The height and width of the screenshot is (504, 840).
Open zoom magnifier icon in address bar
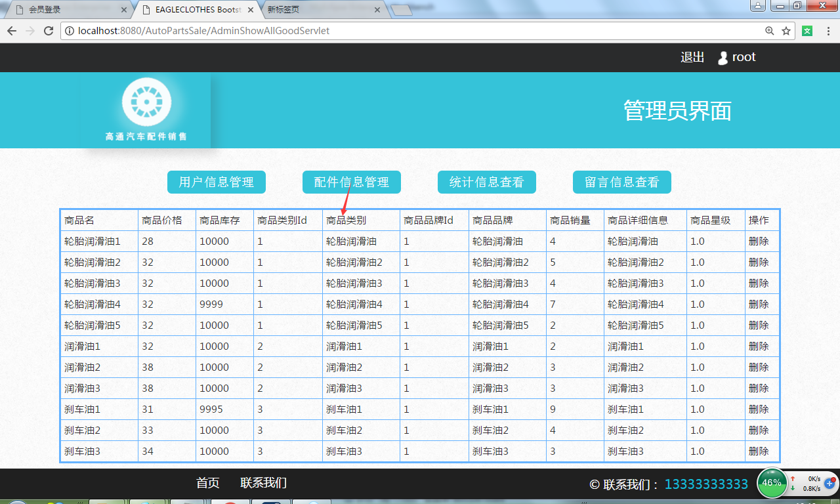click(x=770, y=31)
